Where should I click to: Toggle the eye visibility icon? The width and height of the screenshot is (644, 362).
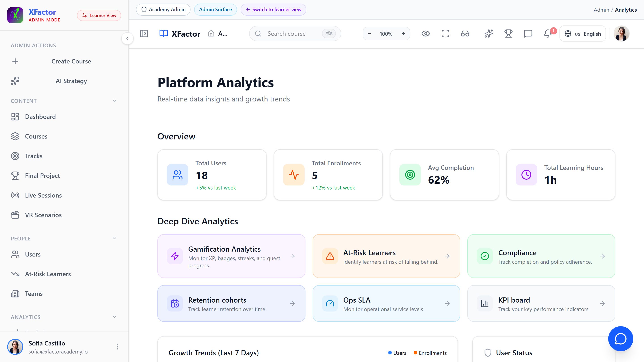(x=426, y=34)
